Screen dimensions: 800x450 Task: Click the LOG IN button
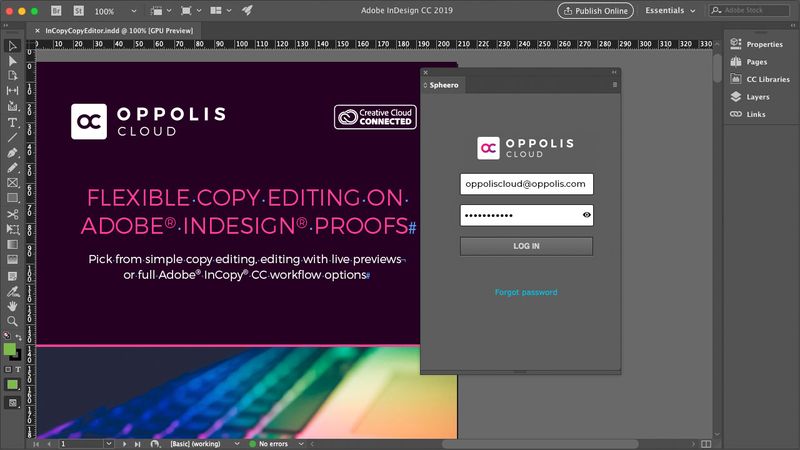click(527, 246)
